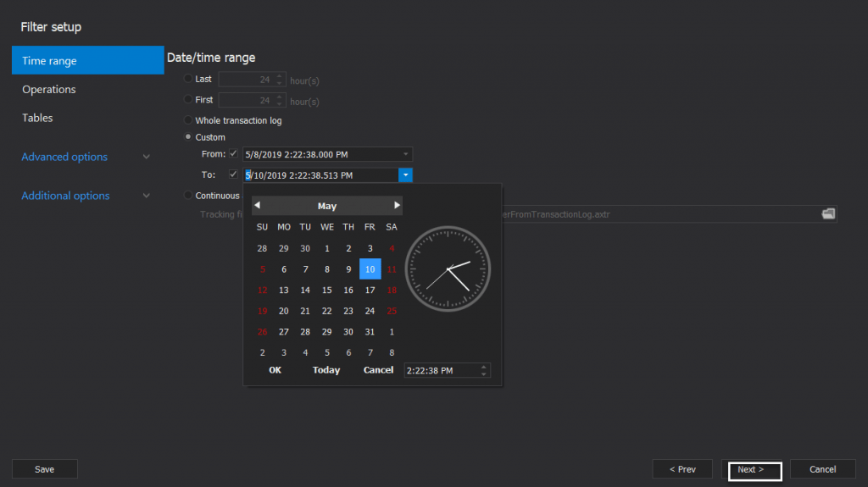The image size is (868, 487).
Task: Pick day 17 in the calendar
Action: [370, 290]
